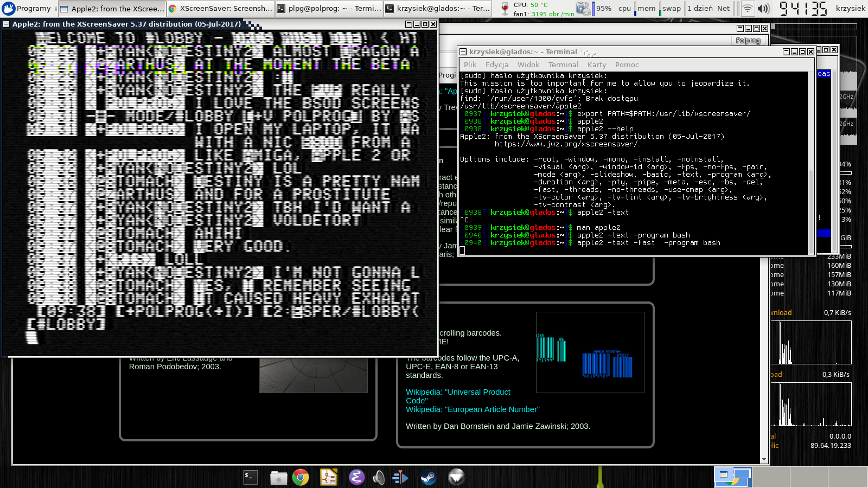Switch to fourth workspace in pager

click(847, 477)
